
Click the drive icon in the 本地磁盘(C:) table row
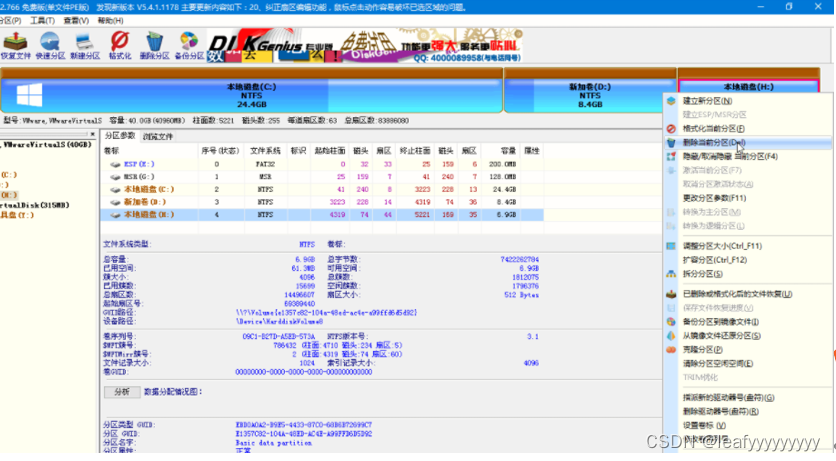click(x=115, y=189)
